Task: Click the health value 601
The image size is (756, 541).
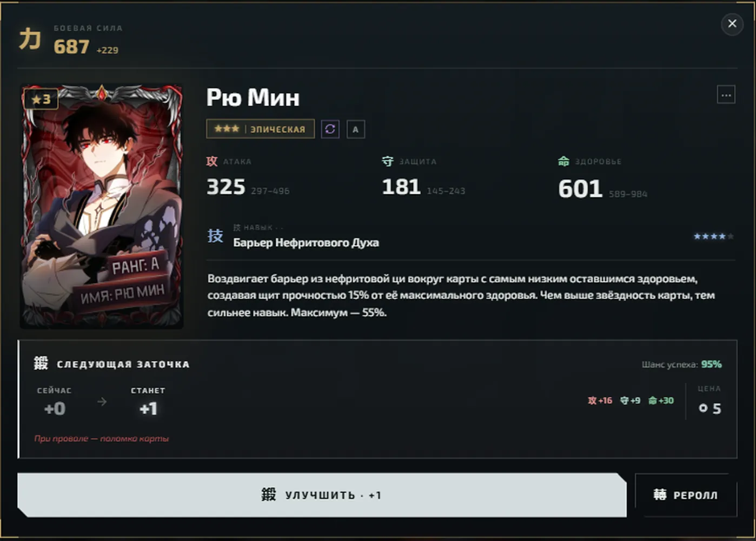Action: pos(580,189)
